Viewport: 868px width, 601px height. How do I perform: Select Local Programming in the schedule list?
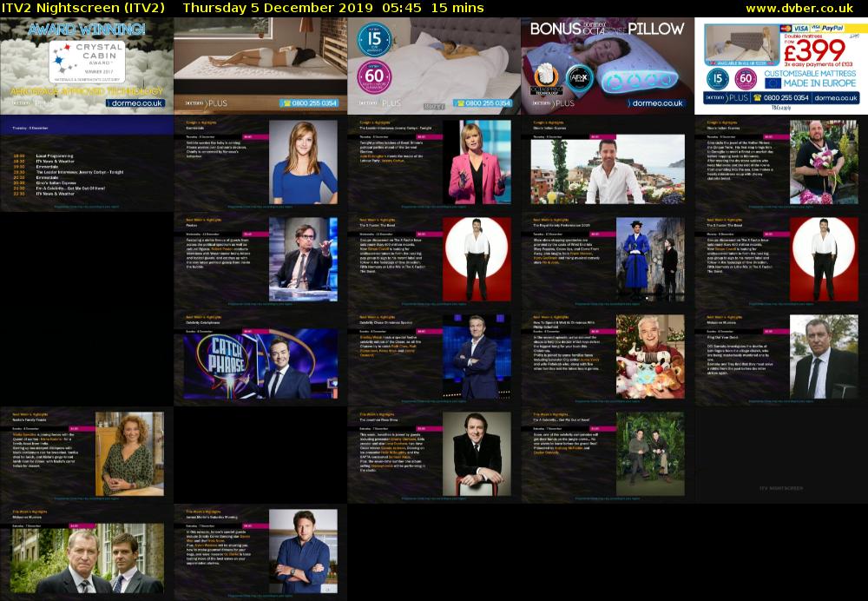point(54,156)
